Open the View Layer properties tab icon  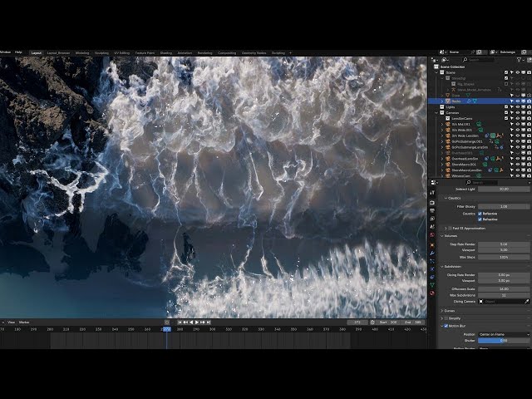pos(432,219)
